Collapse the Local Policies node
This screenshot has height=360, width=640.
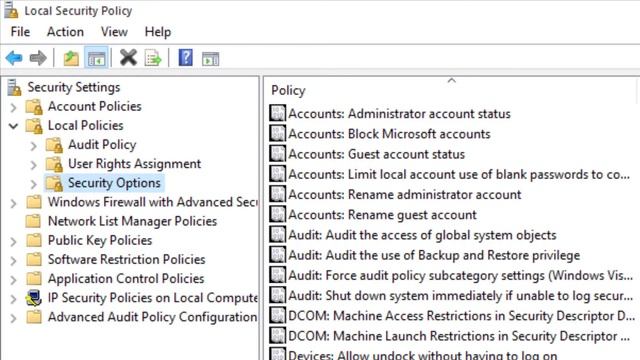click(13, 126)
